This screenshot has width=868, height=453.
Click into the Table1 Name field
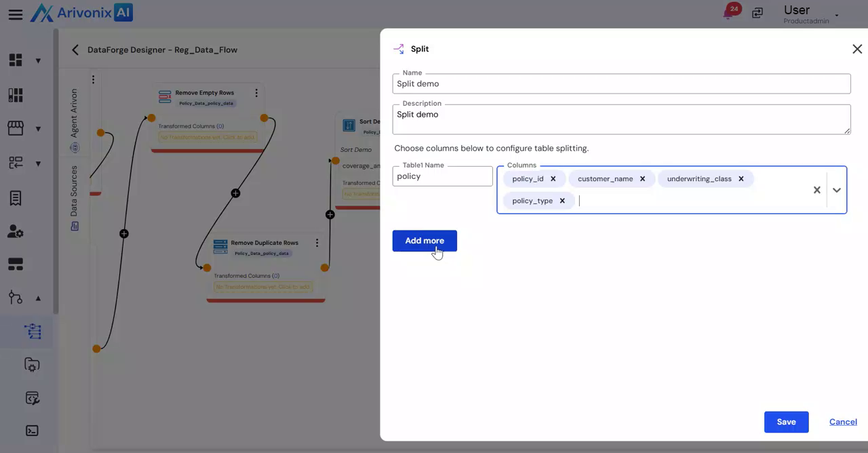(442, 176)
